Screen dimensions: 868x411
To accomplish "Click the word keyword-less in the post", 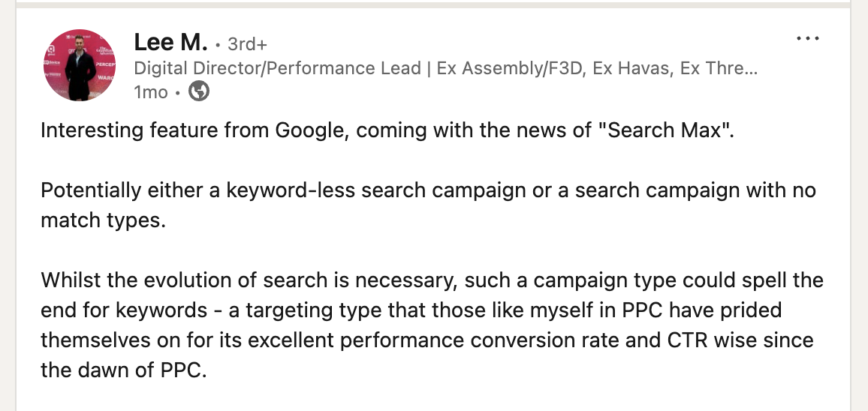I will 290,190.
